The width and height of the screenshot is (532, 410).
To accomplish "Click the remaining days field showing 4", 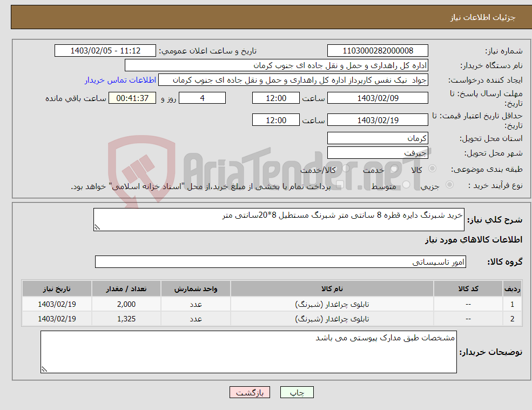I will coord(202,98).
